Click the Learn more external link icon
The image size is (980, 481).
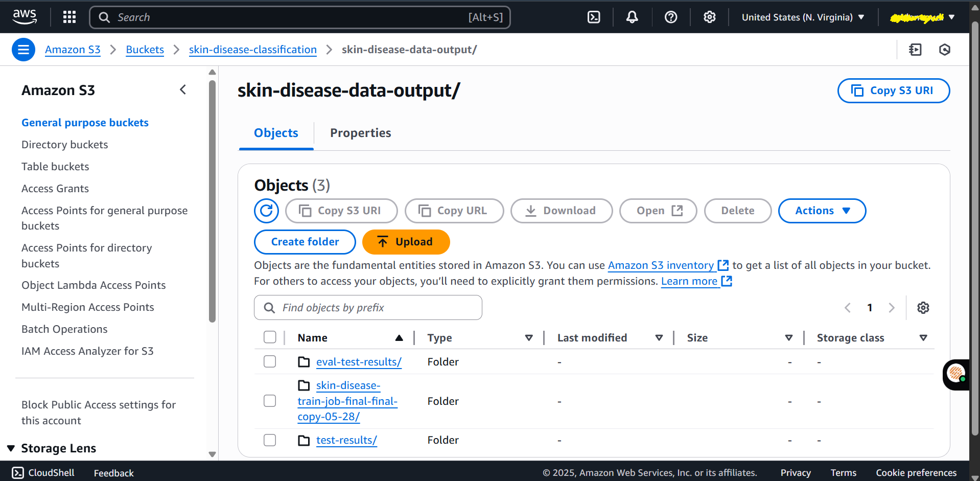pos(727,281)
